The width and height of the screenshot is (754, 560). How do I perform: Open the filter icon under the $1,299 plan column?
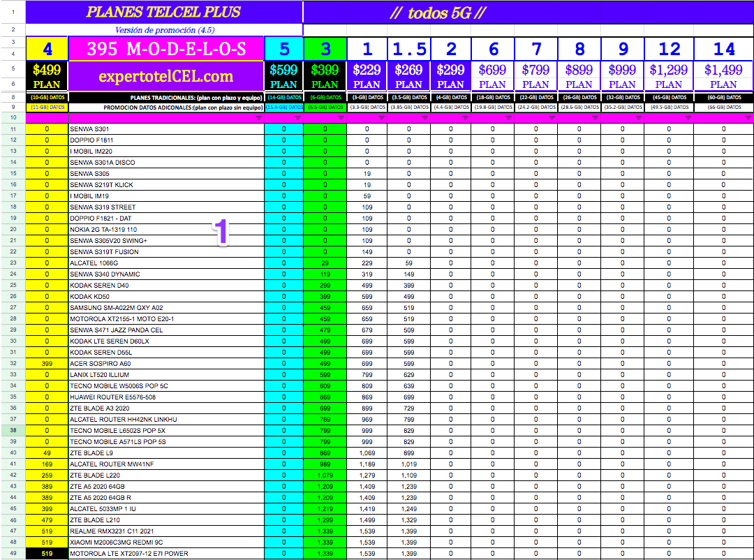(x=688, y=118)
